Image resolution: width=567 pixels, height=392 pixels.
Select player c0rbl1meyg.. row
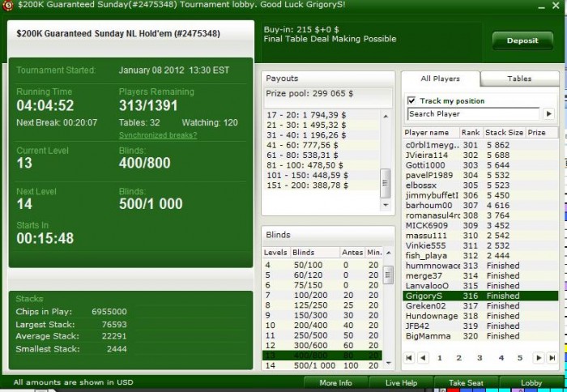pos(480,145)
